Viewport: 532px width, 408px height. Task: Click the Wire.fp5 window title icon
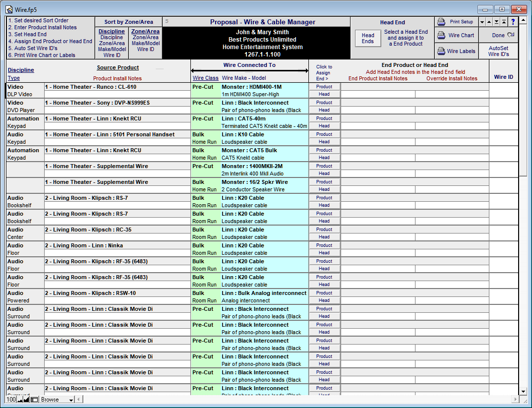click(9, 9)
